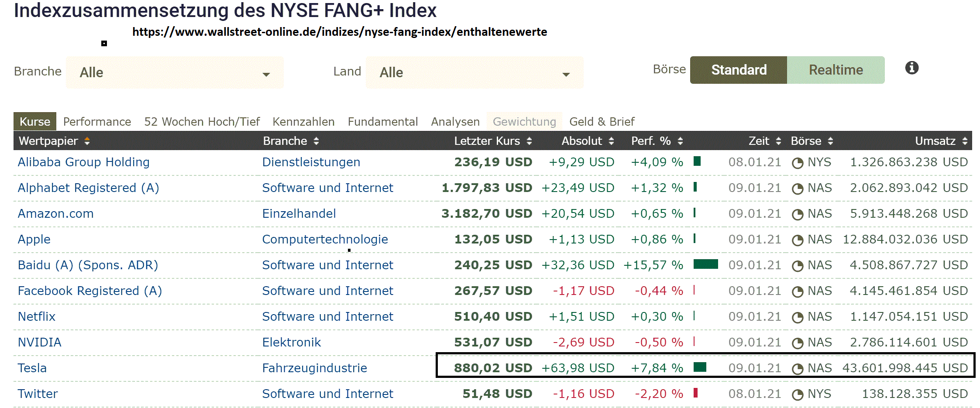The image size is (980, 408).
Task: Switch to the Performance tab
Action: point(97,121)
